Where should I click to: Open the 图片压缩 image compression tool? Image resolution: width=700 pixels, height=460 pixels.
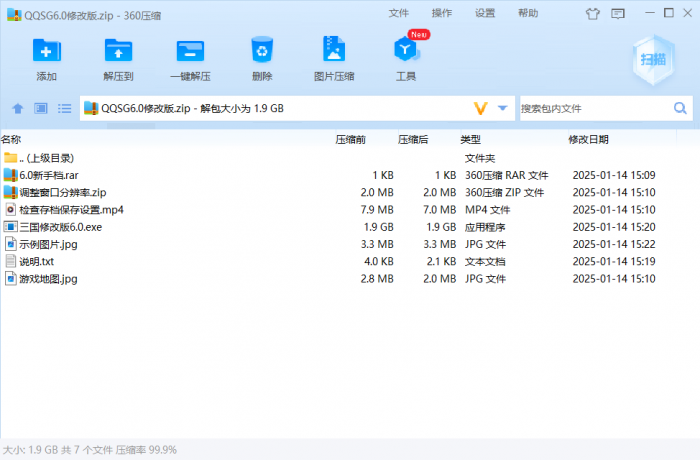334,51
